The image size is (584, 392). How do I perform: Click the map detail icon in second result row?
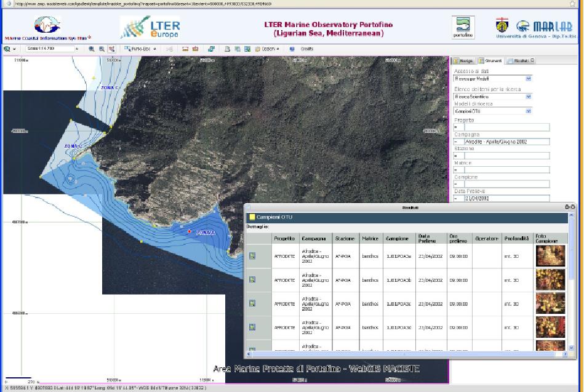tap(252, 279)
